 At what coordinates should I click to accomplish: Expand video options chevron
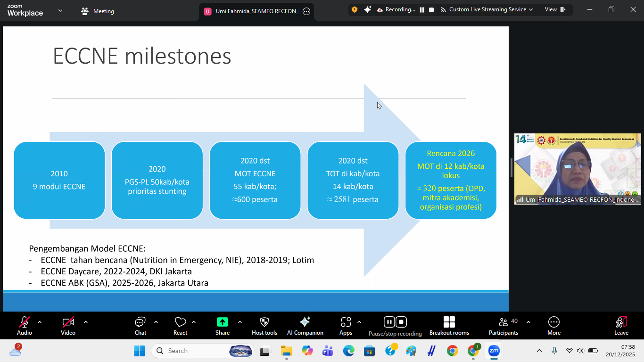pyautogui.click(x=86, y=322)
